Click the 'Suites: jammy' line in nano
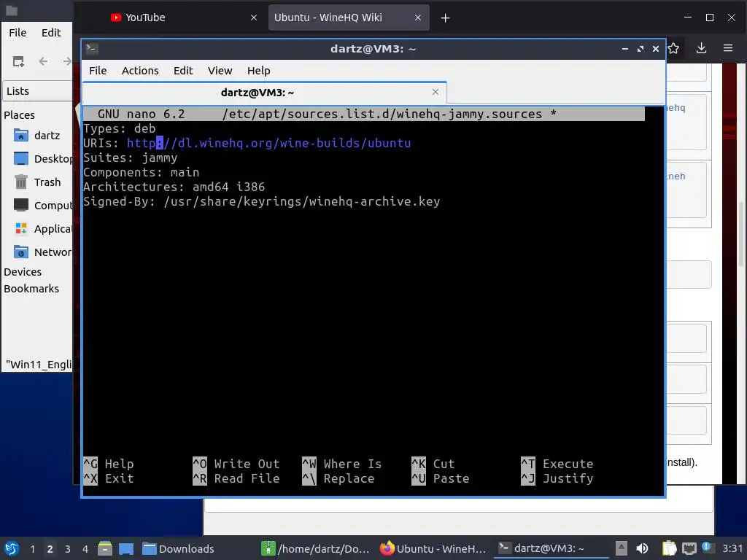Image resolution: width=747 pixels, height=560 pixels. coord(131,157)
